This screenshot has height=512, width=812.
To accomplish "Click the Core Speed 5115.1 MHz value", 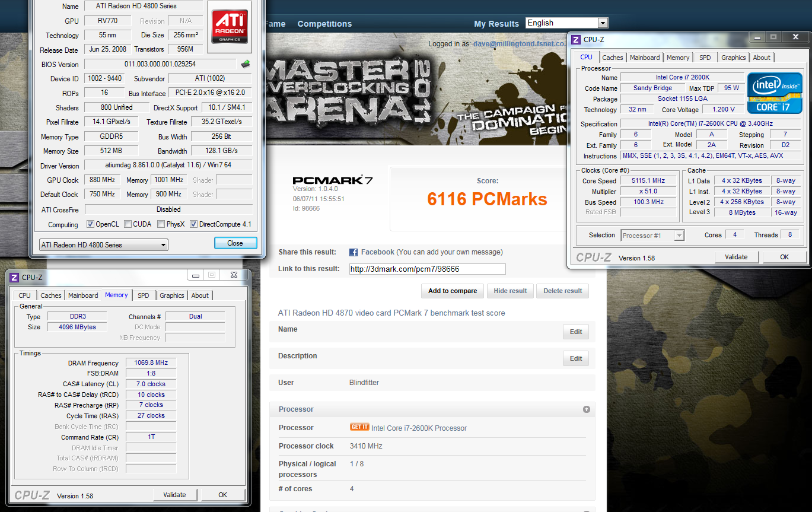I will pos(648,180).
